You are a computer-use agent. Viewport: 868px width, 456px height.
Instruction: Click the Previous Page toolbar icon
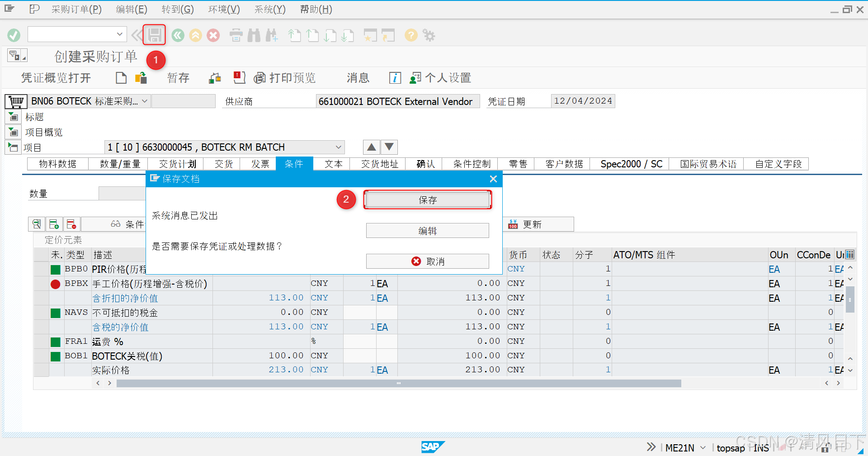tap(312, 35)
